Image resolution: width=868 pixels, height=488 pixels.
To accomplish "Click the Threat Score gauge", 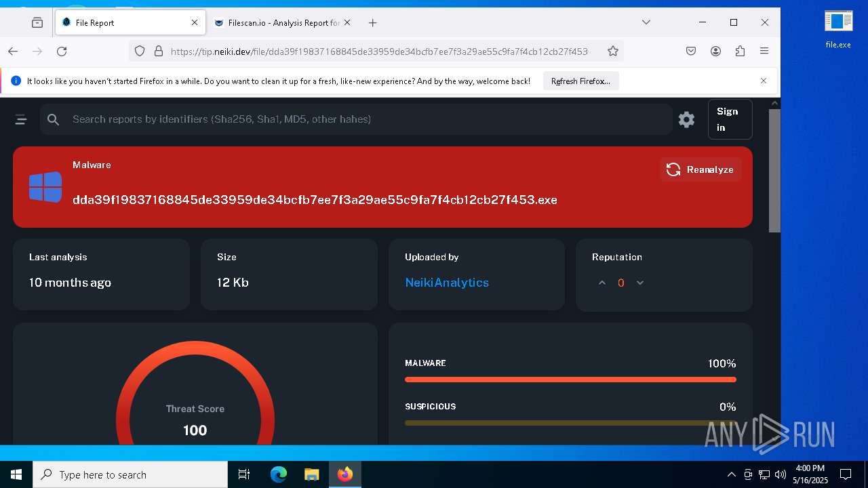I will (195, 393).
